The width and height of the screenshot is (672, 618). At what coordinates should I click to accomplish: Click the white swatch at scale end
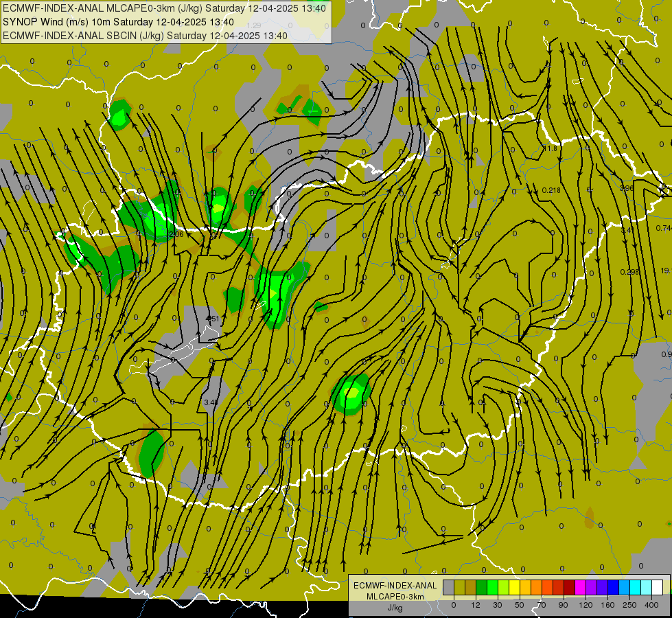click(657, 587)
